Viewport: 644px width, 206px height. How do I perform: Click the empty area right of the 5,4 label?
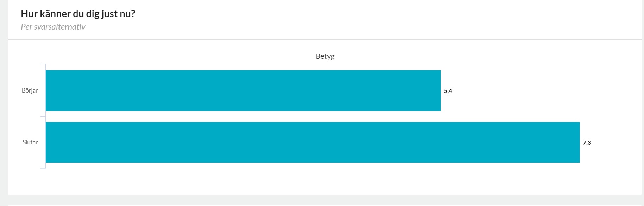coord(546,90)
